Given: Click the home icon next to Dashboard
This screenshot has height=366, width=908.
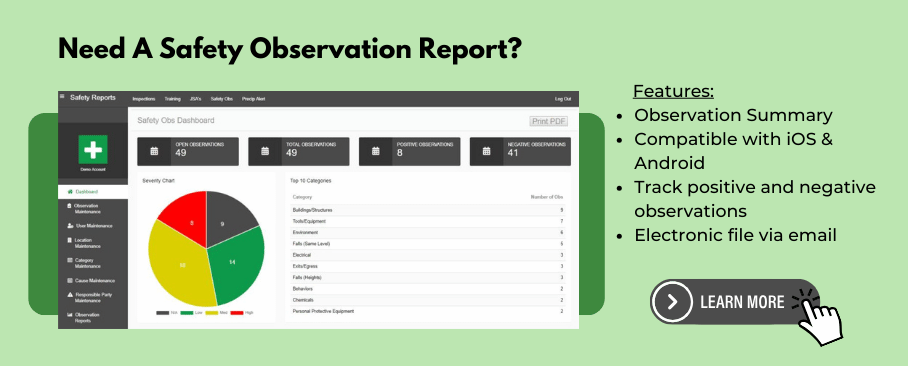Looking at the screenshot, I should pos(70,192).
